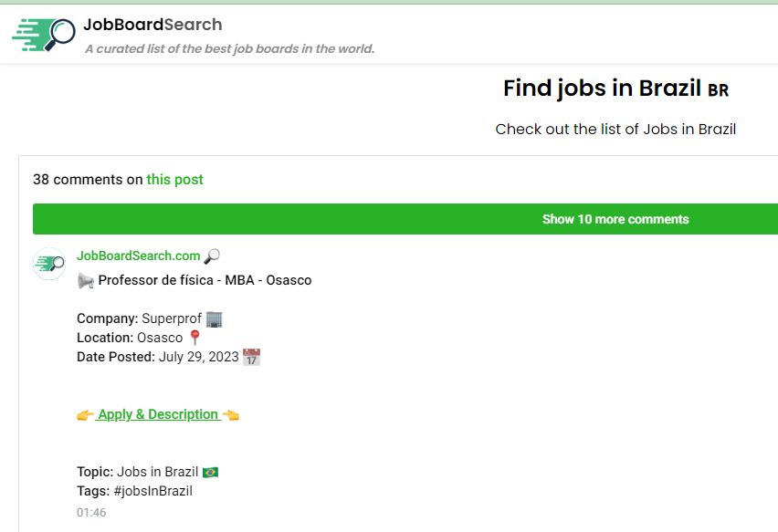
Task: Click the commenter avatar thumbnail
Action: (49, 264)
